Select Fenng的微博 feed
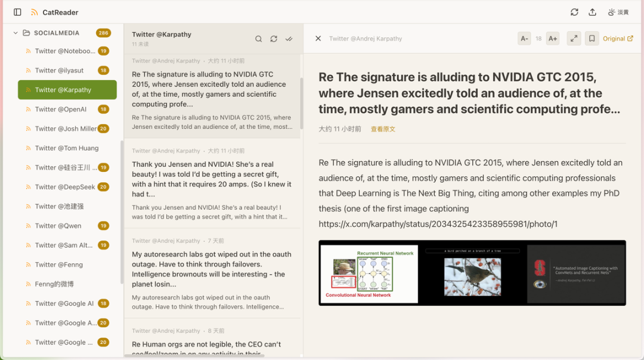Viewport: 644px width, 360px height. click(67, 284)
